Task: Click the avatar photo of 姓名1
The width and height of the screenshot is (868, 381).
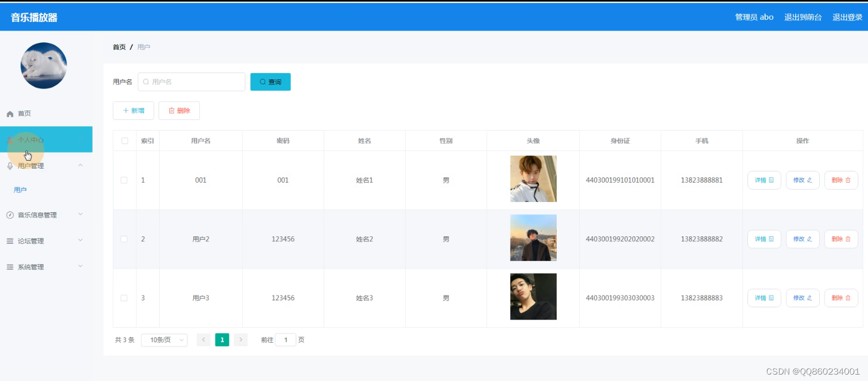Action: point(533,179)
